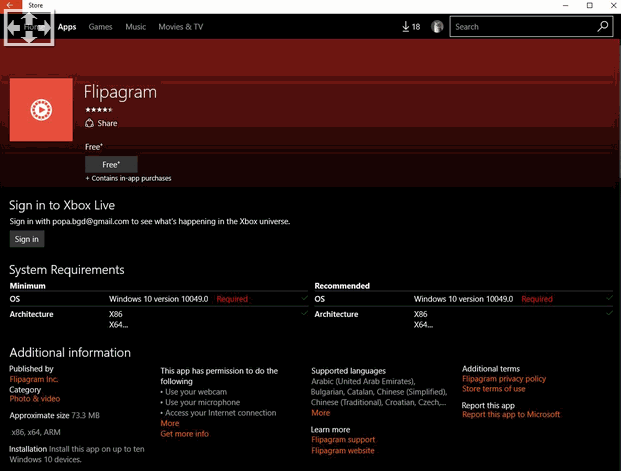Click the back arrow in title bar
Image resolution: width=621 pixels, height=471 pixels.
[10, 5]
